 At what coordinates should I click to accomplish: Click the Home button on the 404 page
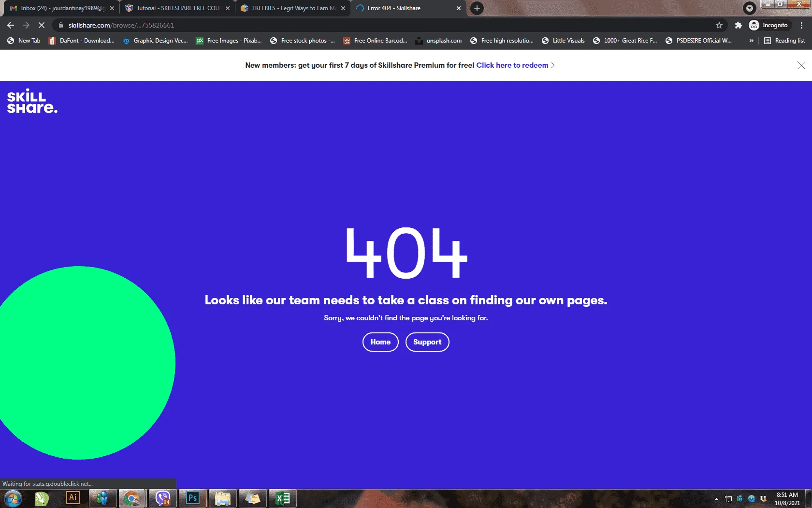coord(380,342)
